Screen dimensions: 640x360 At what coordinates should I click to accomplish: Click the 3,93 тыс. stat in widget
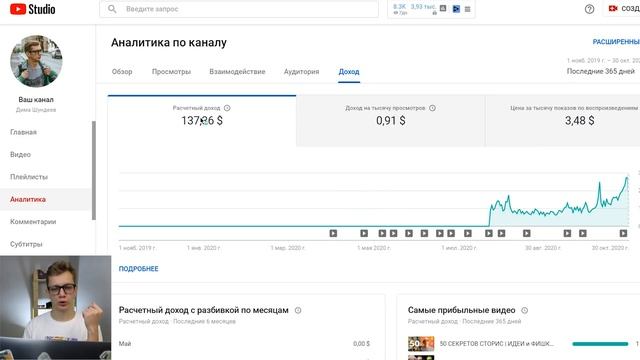coord(423,7)
